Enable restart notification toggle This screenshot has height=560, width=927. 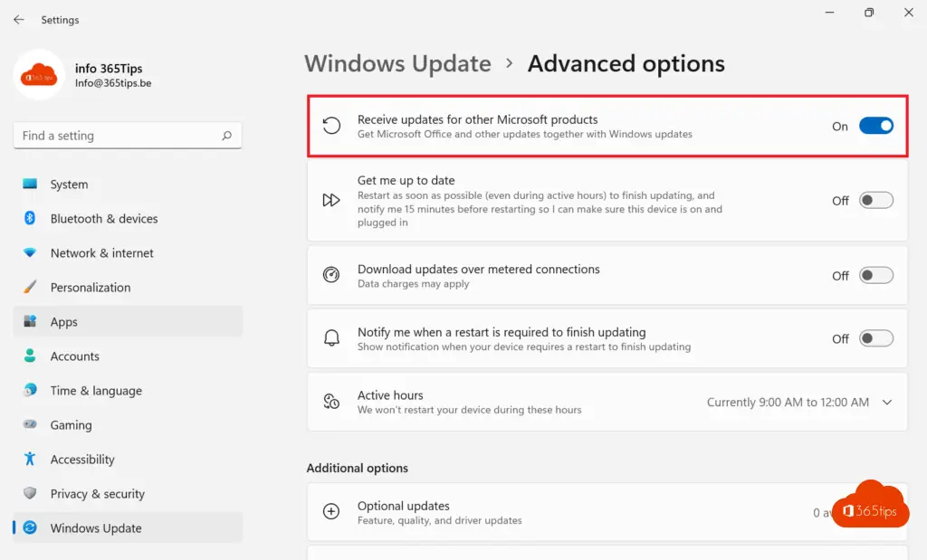tap(875, 338)
